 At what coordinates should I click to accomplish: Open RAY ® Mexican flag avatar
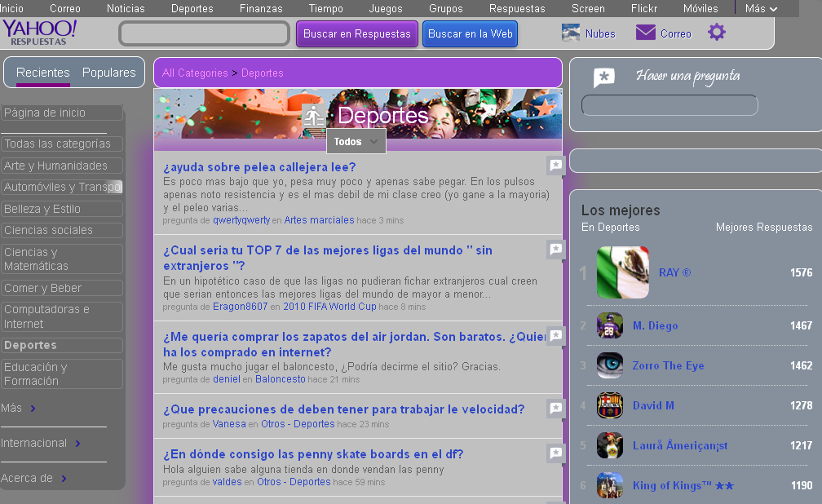(623, 272)
